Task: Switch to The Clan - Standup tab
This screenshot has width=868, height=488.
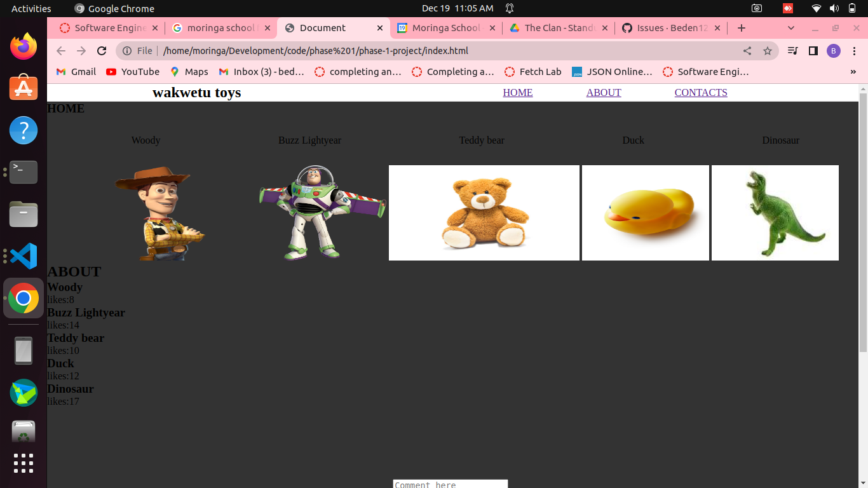Action: tap(559, 28)
